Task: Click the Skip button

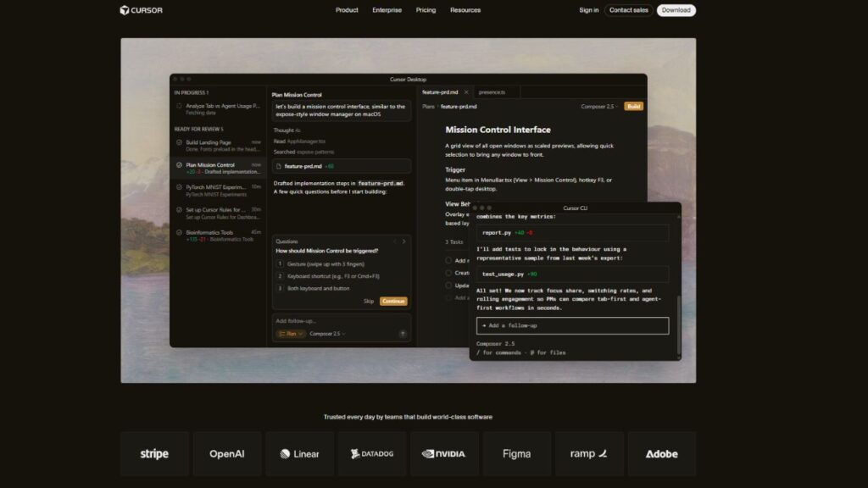Action: tap(369, 301)
